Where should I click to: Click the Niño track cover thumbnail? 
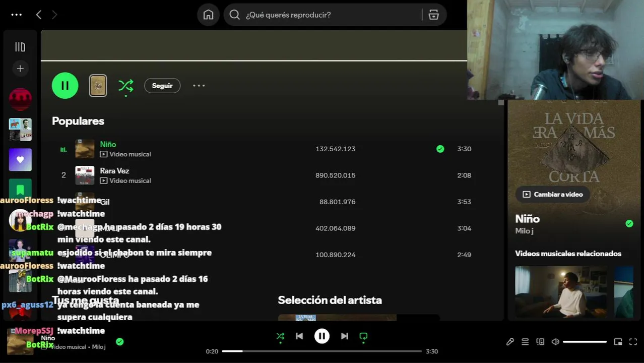click(85, 149)
